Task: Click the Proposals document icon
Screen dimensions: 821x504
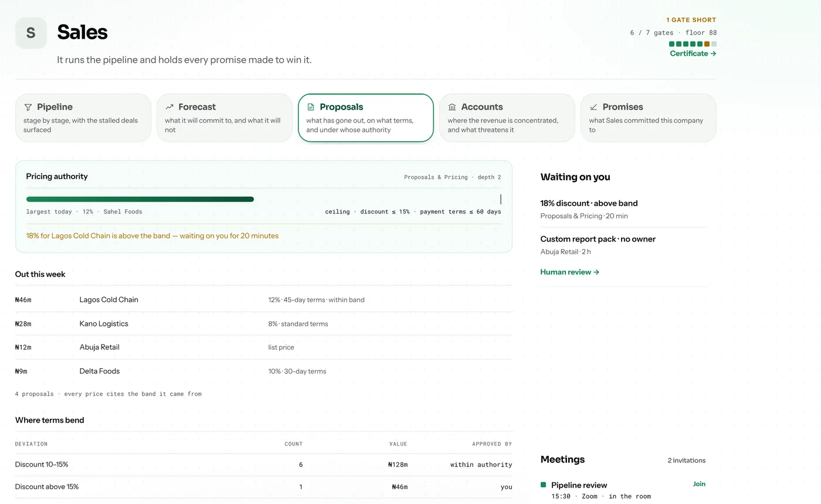Action: 311,107
